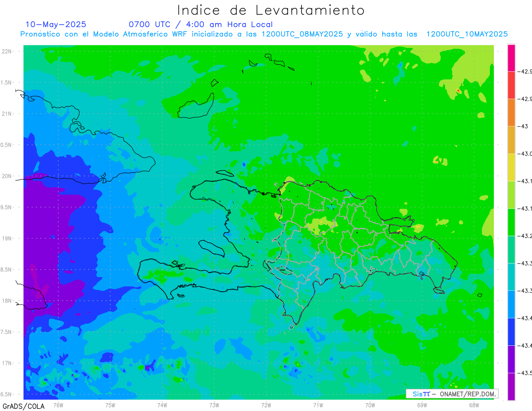Click the "-43.5" legend value label

[x=525, y=373]
